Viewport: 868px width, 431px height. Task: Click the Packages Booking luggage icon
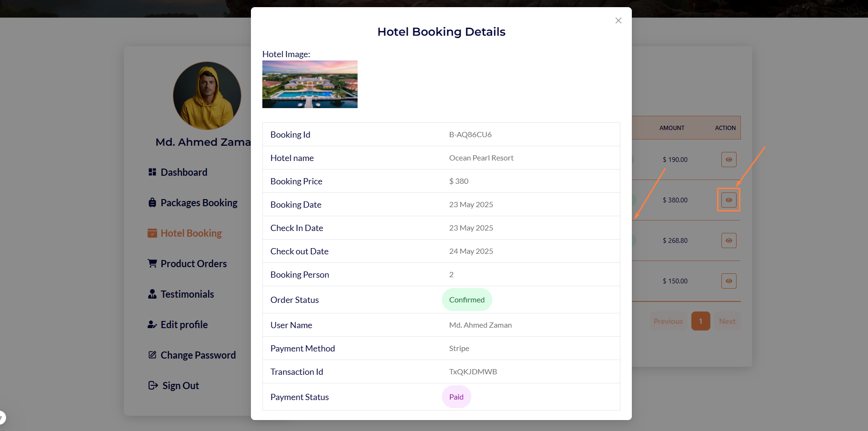[152, 202]
